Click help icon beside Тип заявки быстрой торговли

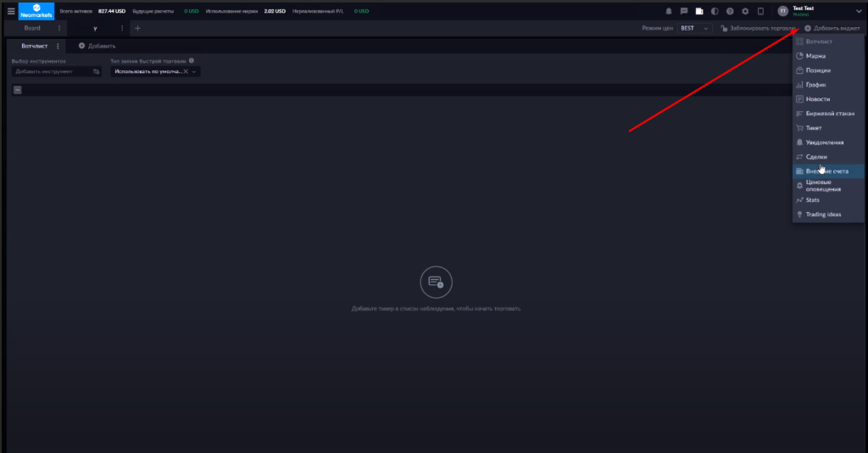tap(192, 61)
